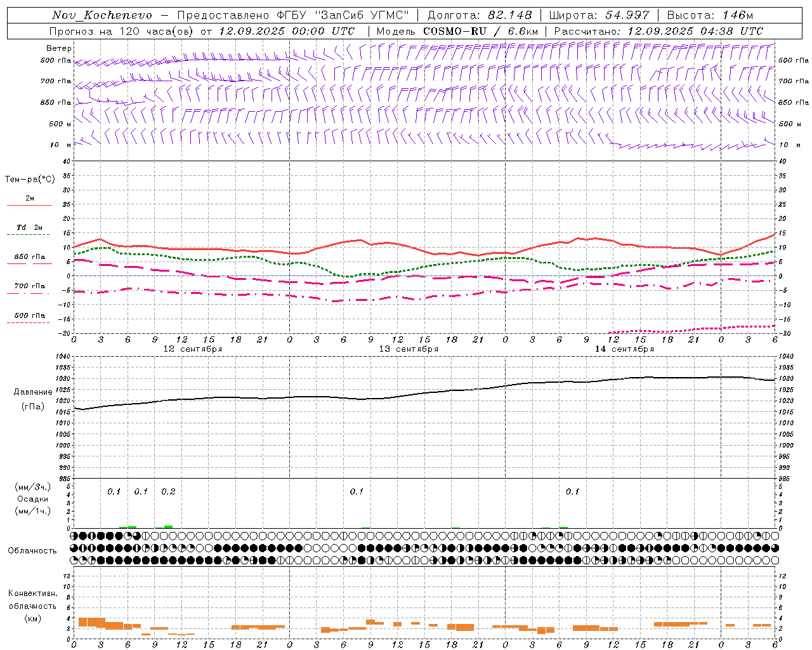Click the Облачность cloud-cover label
The width and height of the screenshot is (812, 650).
click(32, 550)
